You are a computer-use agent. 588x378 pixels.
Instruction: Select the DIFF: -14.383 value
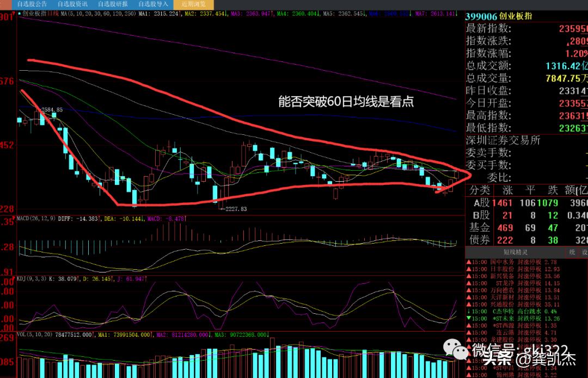79,219
